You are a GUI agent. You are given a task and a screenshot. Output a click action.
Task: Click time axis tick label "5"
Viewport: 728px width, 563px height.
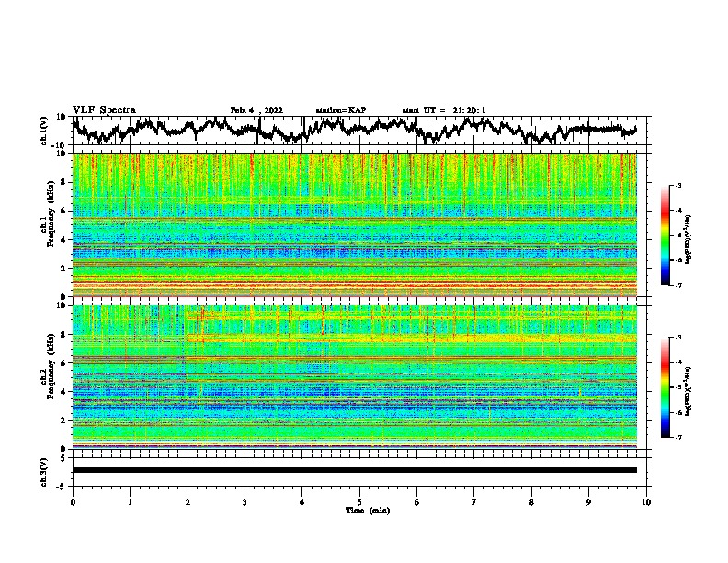[x=359, y=502]
